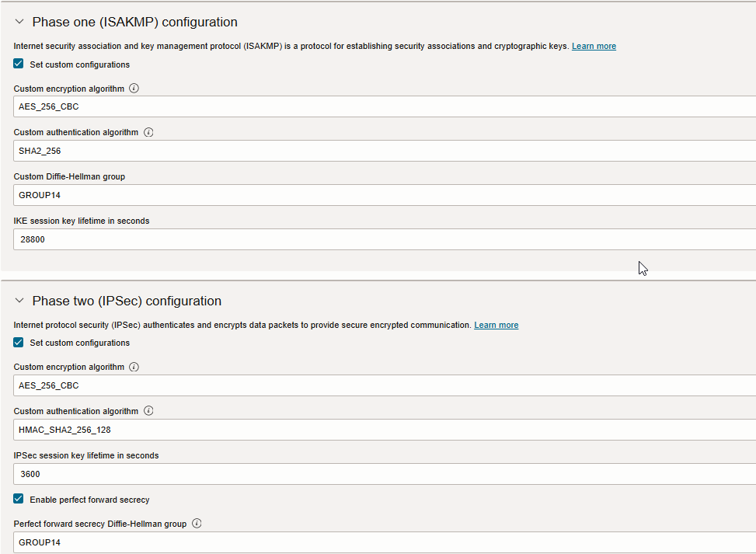756x554 pixels.
Task: Click info icon beside Phase one encryption algorithm
Action: point(134,89)
